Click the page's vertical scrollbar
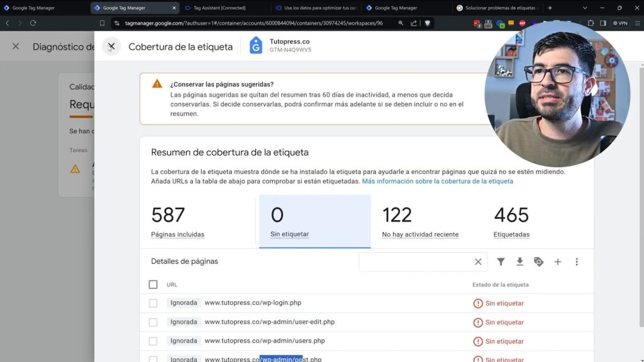The image size is (644, 362). click(641, 197)
